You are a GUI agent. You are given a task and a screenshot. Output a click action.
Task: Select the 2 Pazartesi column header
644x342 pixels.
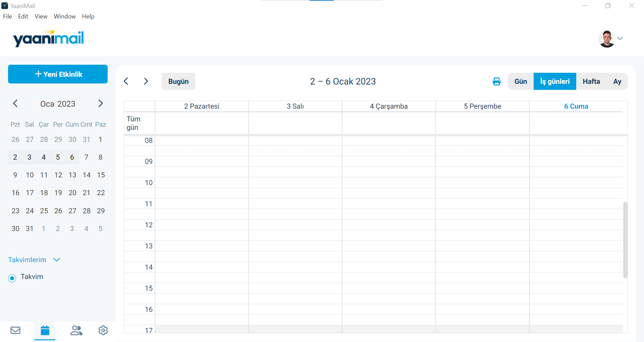coord(202,106)
